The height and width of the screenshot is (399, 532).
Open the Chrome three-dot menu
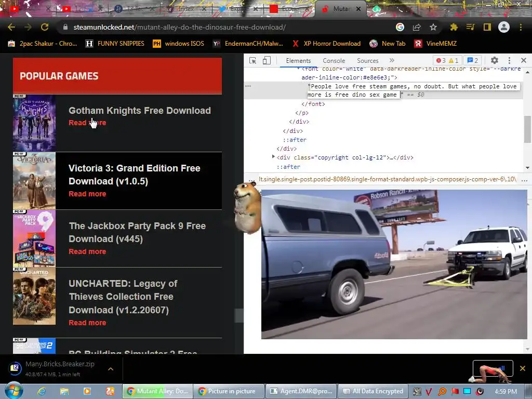(521, 27)
